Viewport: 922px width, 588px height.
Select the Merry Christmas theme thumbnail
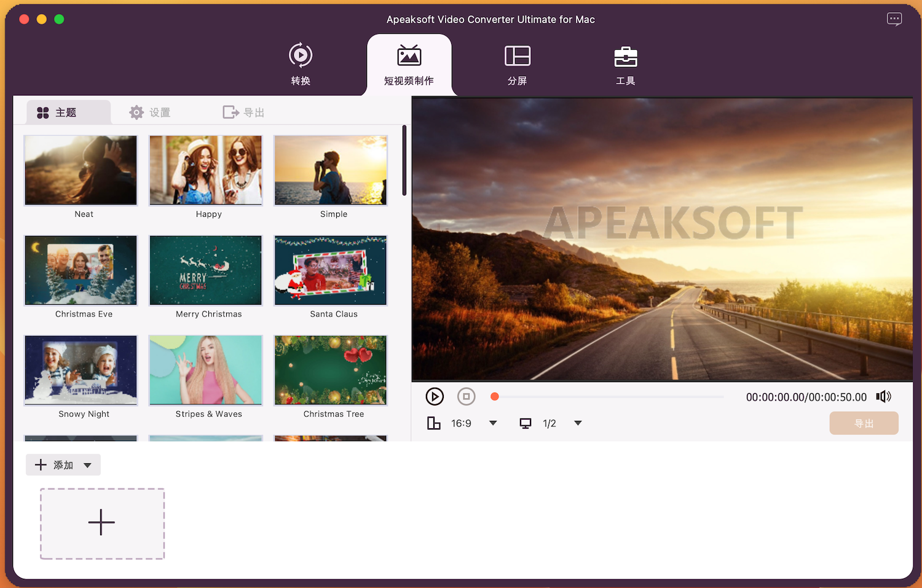pos(206,270)
